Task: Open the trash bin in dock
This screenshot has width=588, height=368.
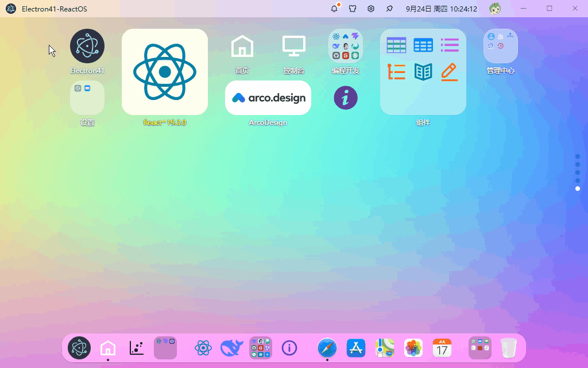Action: click(509, 348)
